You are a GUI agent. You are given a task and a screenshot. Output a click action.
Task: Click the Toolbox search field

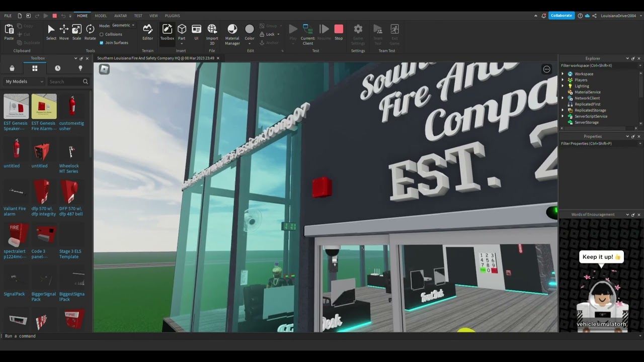pyautogui.click(x=65, y=81)
